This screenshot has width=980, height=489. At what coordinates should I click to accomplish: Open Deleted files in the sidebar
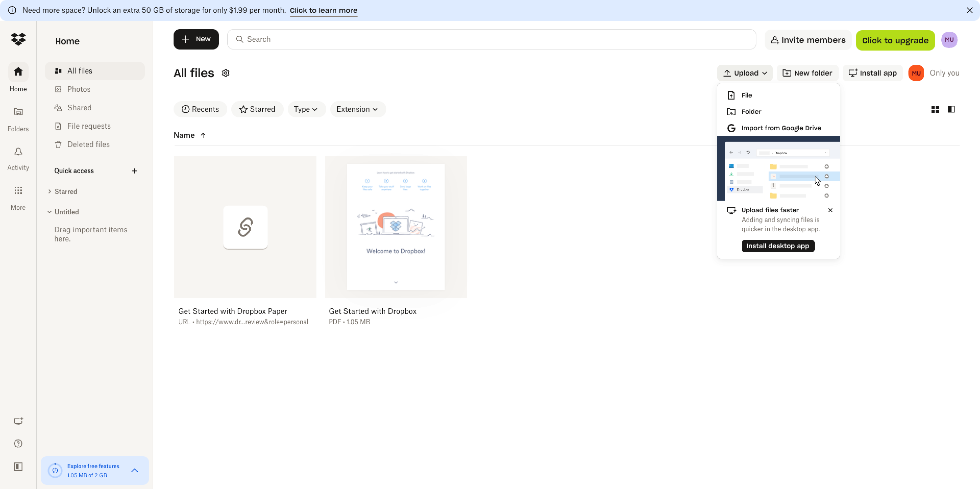point(95,144)
